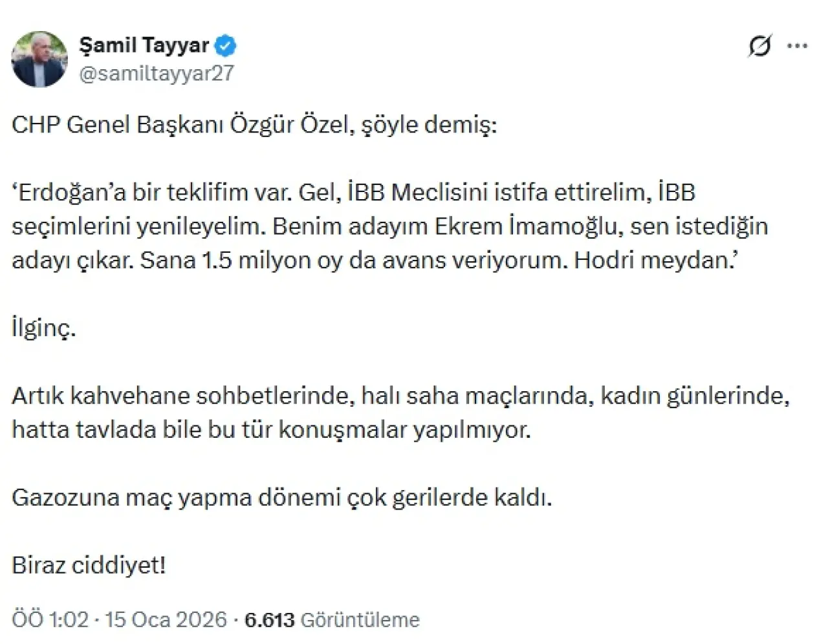Click the blue verified badge

(x=226, y=46)
